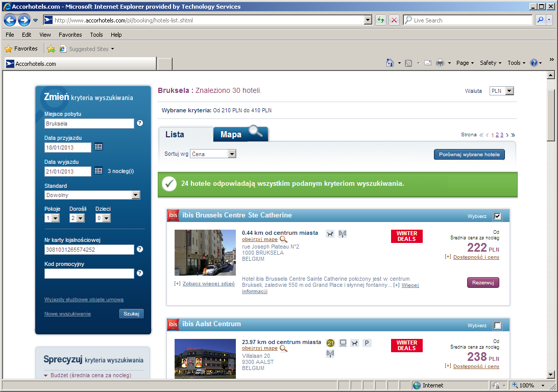558x392 pixels.
Task: Click the Favorites star button
Action: point(21,48)
